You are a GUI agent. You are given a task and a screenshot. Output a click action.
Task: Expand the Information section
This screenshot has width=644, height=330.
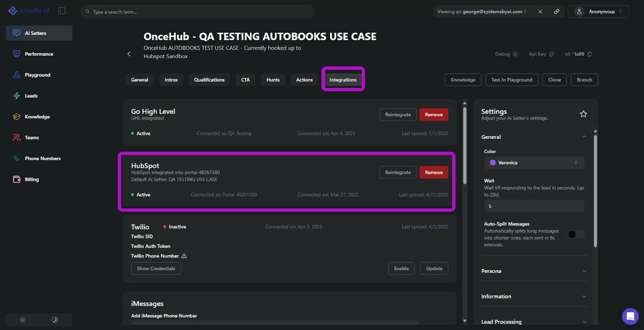534,296
